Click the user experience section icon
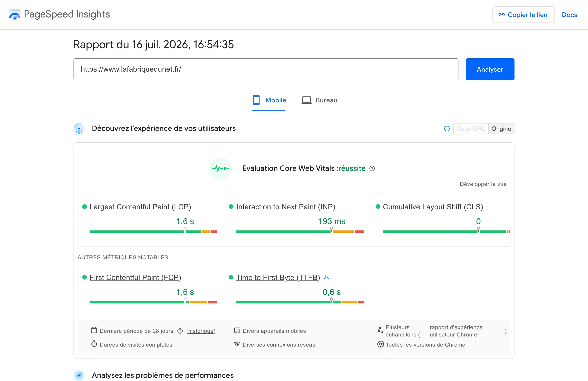The height and width of the screenshot is (381, 588). click(x=79, y=129)
